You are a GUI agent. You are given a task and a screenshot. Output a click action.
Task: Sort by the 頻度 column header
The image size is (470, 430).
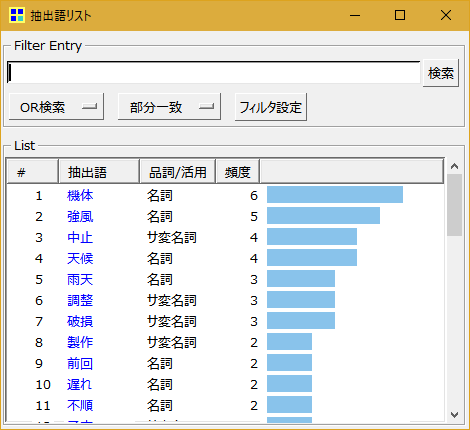click(x=238, y=172)
